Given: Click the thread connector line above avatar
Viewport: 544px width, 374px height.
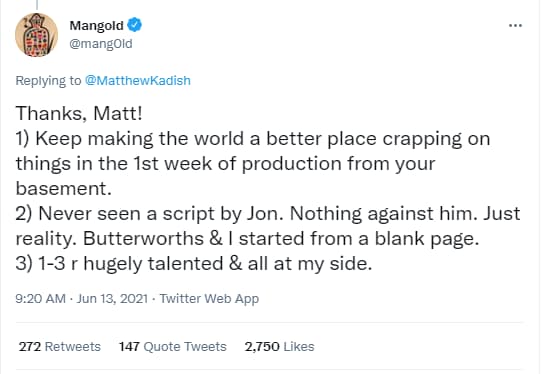Looking at the screenshot, I should [37, 4].
